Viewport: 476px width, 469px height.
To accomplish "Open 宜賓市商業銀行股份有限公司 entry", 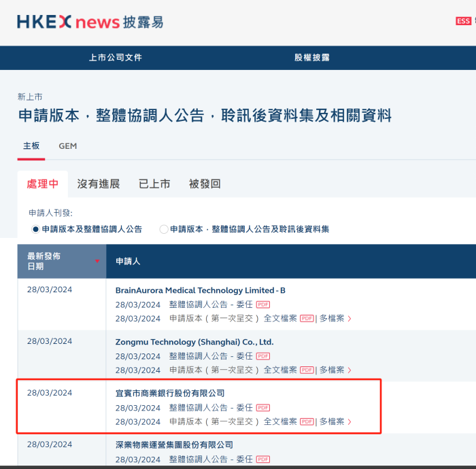I will pos(170,394).
